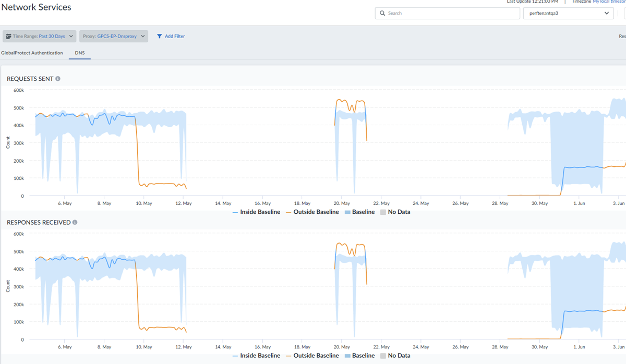
Task: Click the funnel icon next to Add Filter
Action: click(159, 37)
